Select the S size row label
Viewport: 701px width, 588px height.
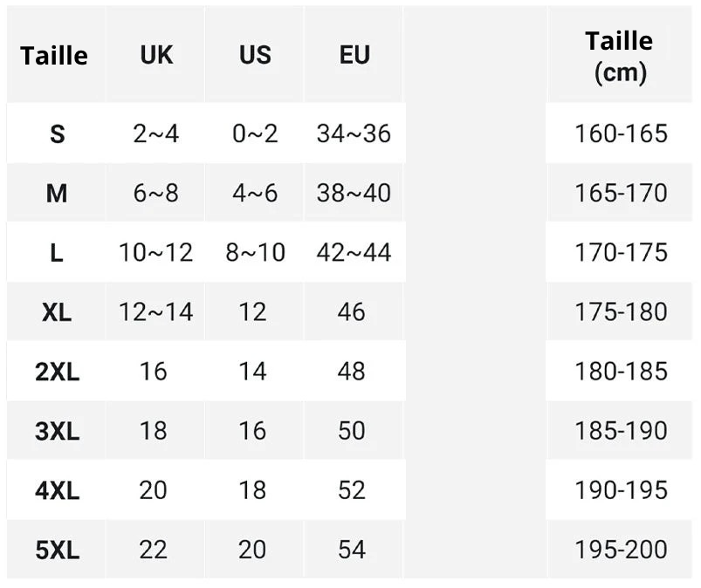pos(57,133)
